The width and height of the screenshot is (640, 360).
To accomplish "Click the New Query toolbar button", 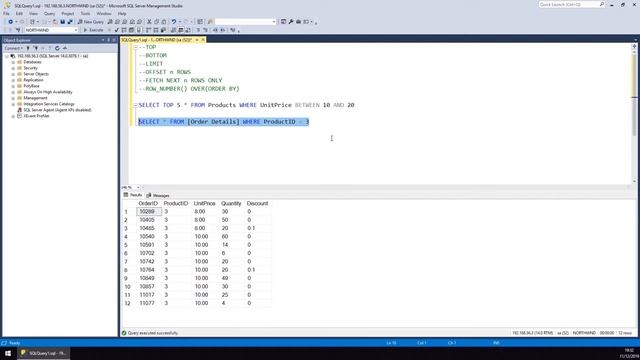I will 91,22.
